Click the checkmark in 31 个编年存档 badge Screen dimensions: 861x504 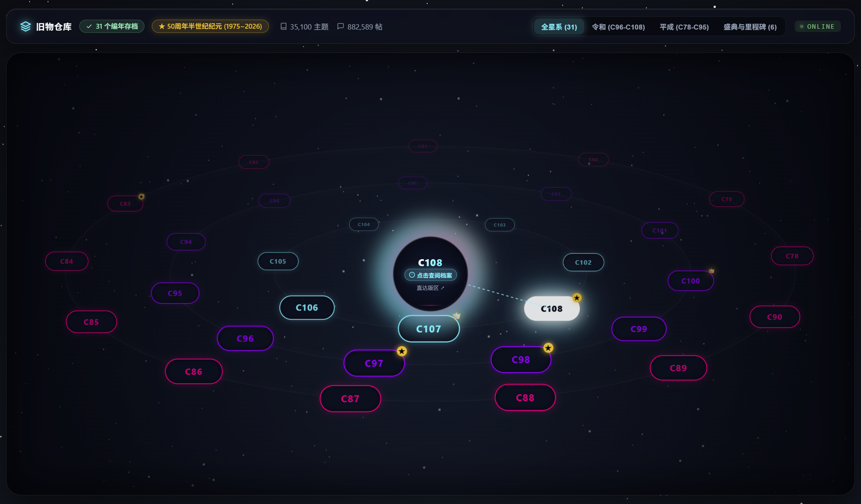89,26
